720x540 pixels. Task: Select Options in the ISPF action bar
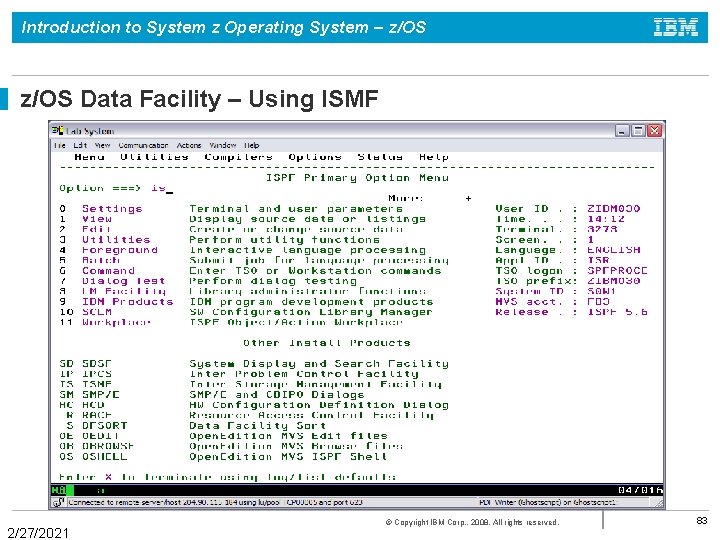point(315,157)
